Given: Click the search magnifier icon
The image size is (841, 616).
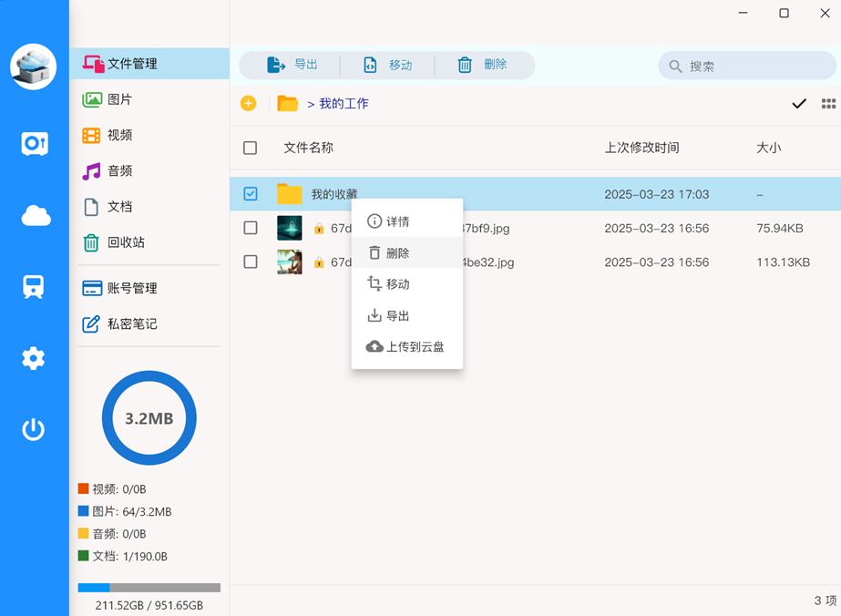Looking at the screenshot, I should click(675, 66).
